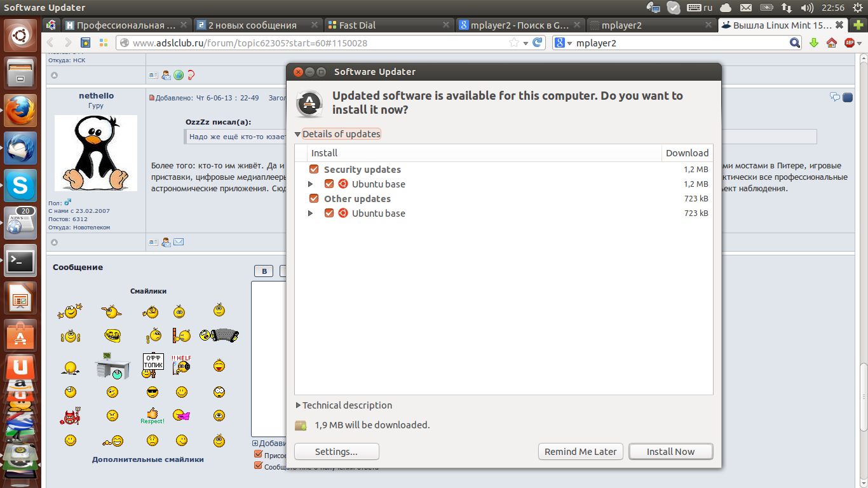Toggle Ubuntu base checkbox under Security updates
This screenshot has height=488, width=868.
pyautogui.click(x=329, y=184)
